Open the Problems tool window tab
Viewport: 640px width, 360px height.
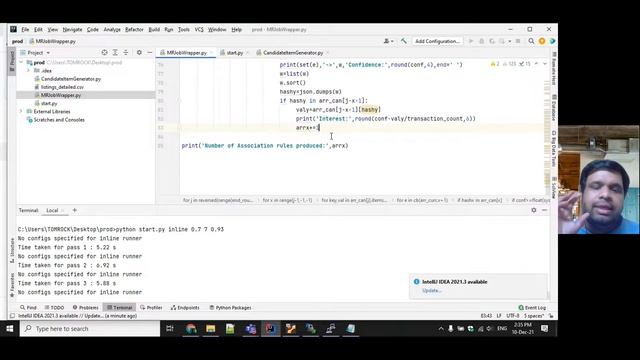coord(85,307)
